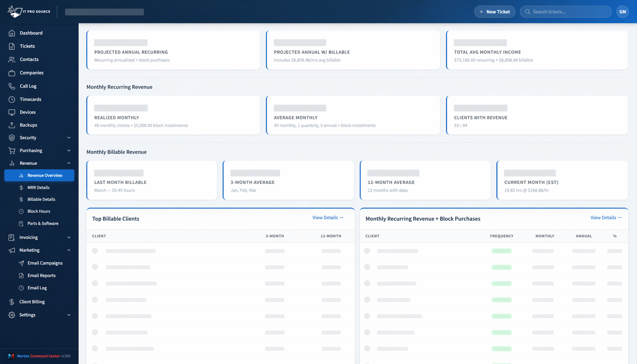Click the New Ticket button
The height and width of the screenshot is (364, 637).
pos(495,12)
